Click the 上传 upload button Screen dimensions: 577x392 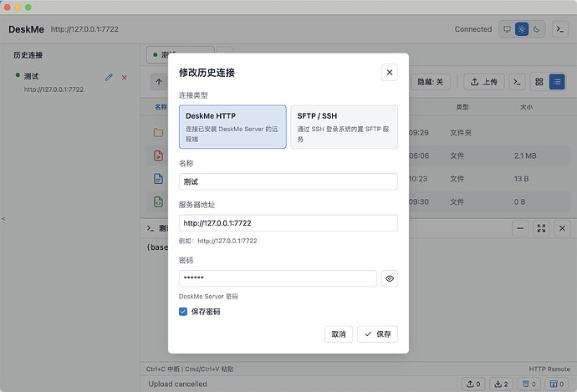click(x=484, y=82)
